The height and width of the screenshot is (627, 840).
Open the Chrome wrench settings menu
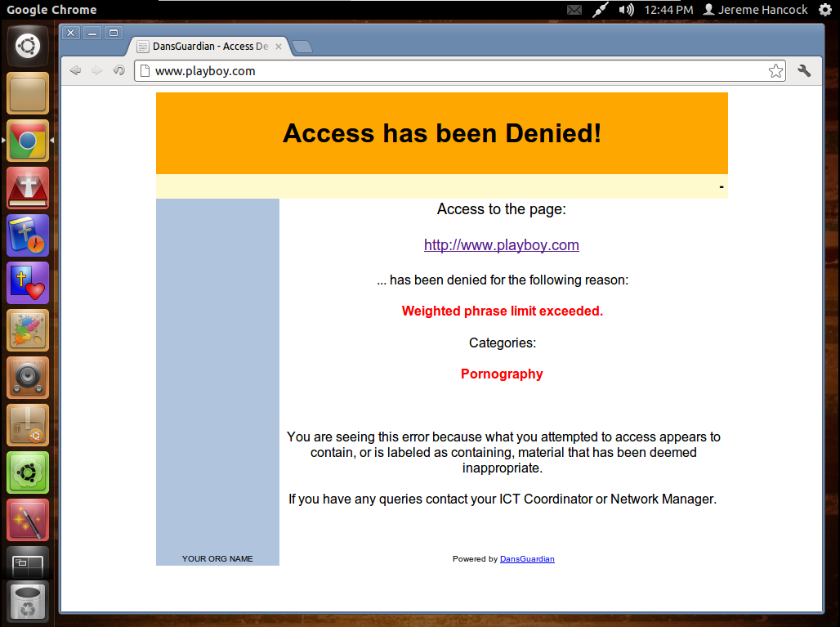pos(804,71)
